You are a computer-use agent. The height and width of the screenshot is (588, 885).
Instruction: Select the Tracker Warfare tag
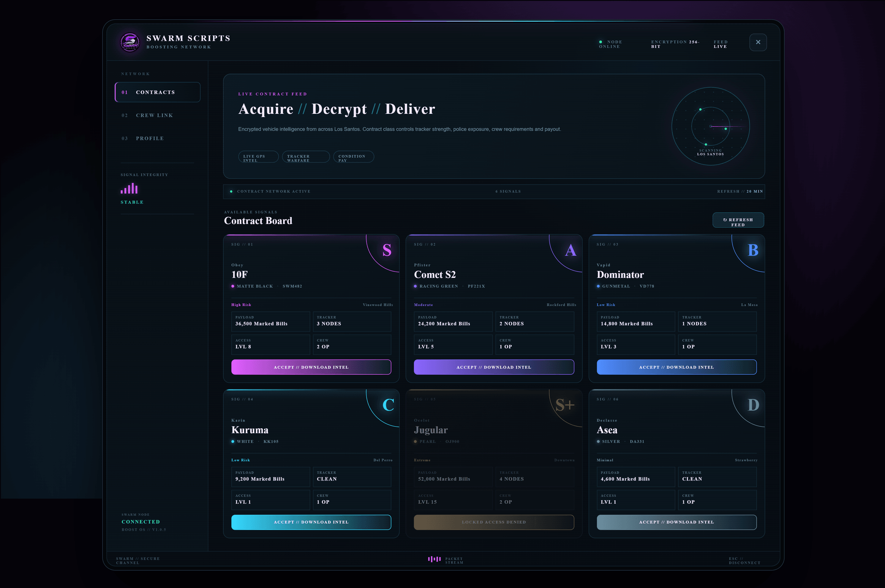click(x=306, y=157)
